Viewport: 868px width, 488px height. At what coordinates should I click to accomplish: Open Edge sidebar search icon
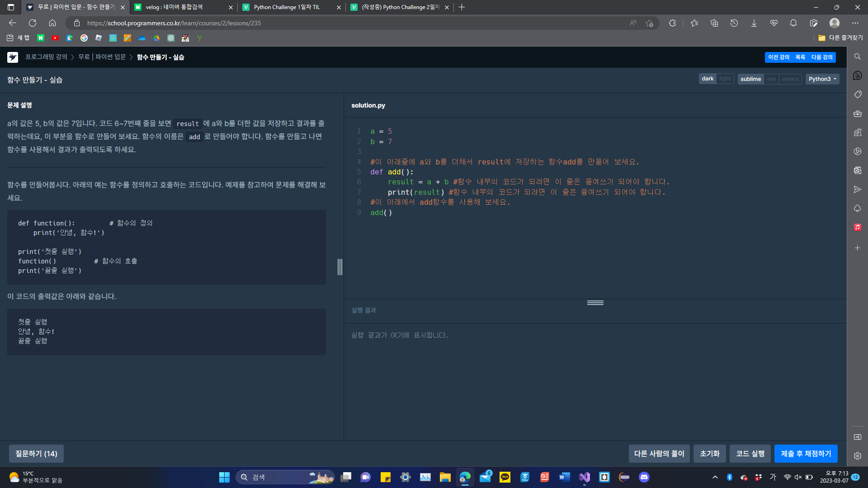[857, 57]
